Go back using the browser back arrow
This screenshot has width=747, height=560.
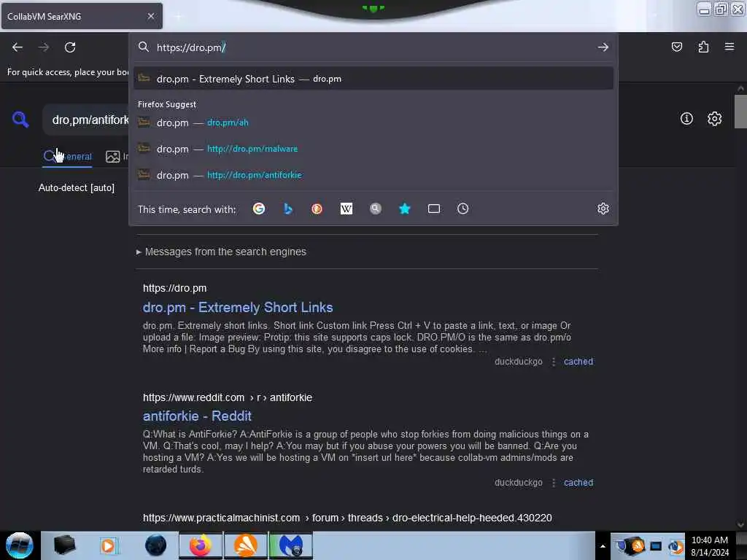click(18, 47)
